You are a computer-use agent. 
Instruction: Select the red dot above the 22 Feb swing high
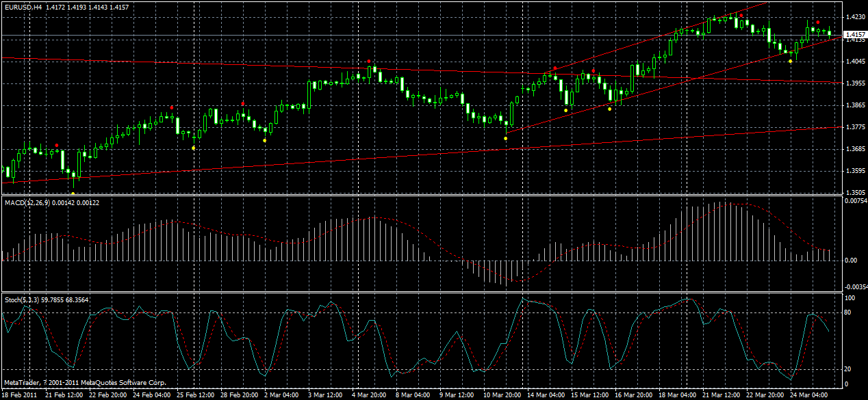pyautogui.click(x=57, y=144)
